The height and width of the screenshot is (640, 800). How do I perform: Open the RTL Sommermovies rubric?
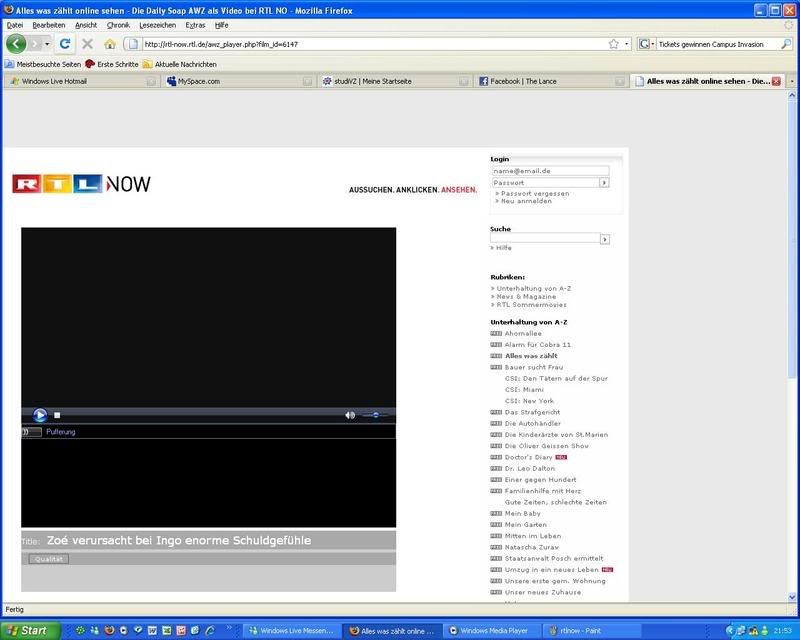531,305
